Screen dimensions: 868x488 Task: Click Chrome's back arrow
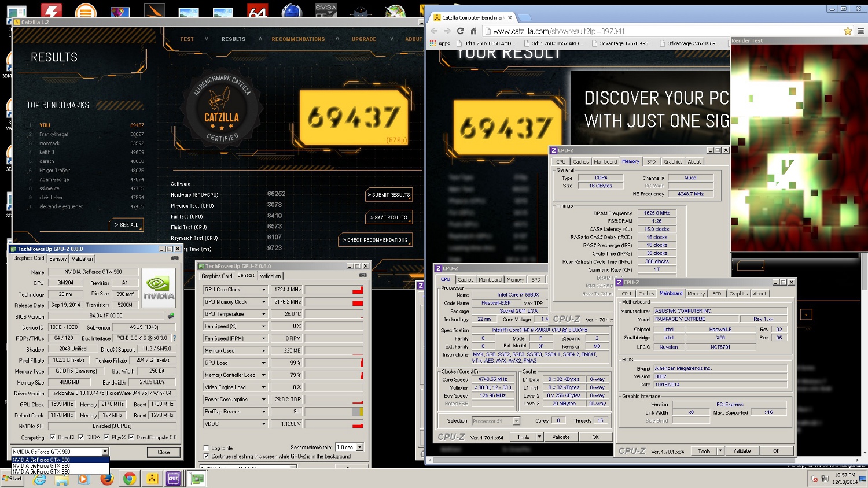434,31
